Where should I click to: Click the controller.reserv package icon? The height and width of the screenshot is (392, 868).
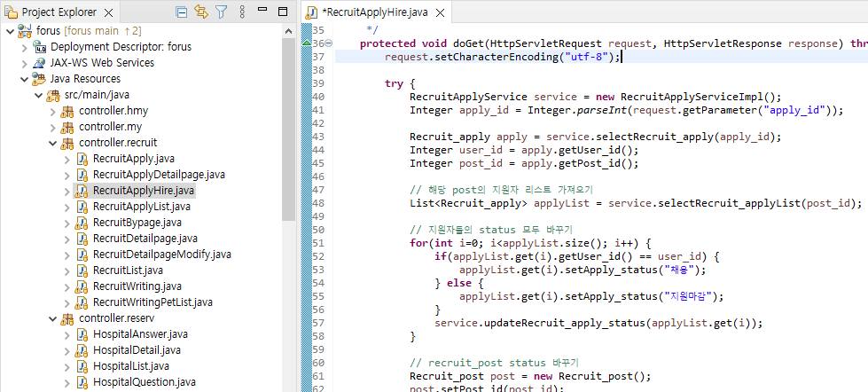tap(67, 319)
